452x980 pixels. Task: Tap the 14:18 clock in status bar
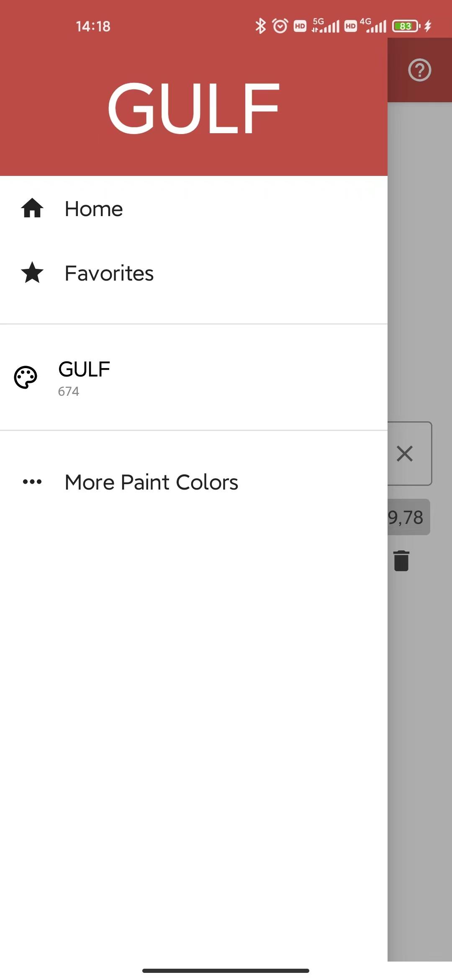click(x=93, y=26)
